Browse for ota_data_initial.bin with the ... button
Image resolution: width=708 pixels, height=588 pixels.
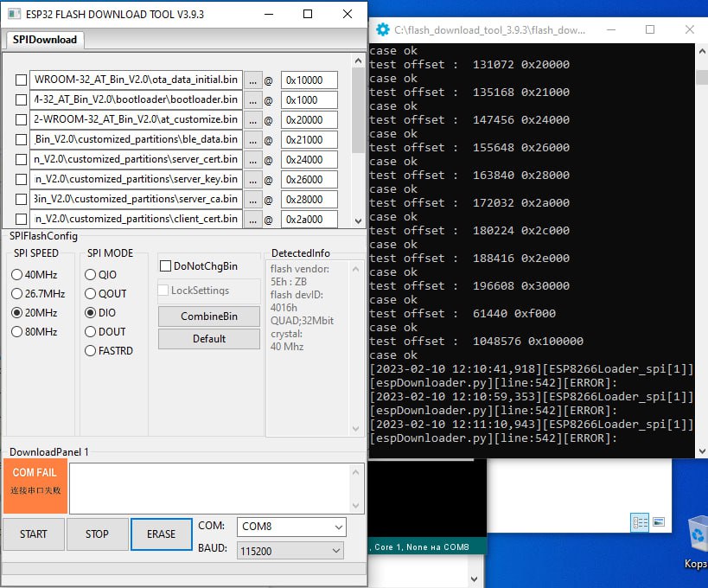pos(252,80)
